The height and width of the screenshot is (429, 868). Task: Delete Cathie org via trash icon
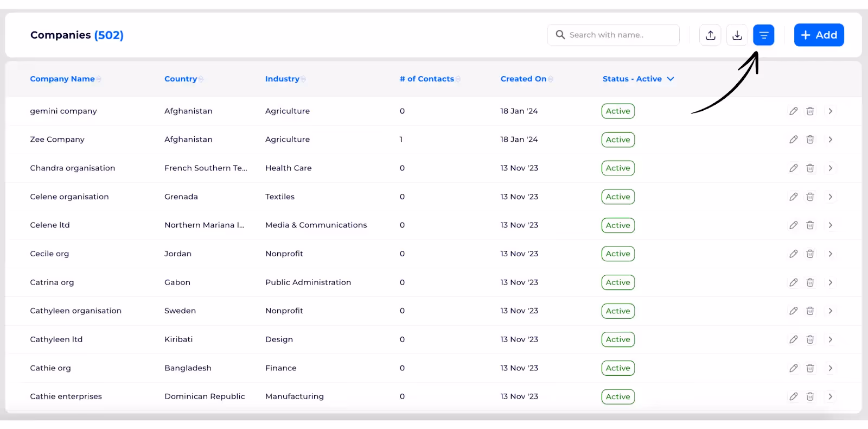pos(810,368)
